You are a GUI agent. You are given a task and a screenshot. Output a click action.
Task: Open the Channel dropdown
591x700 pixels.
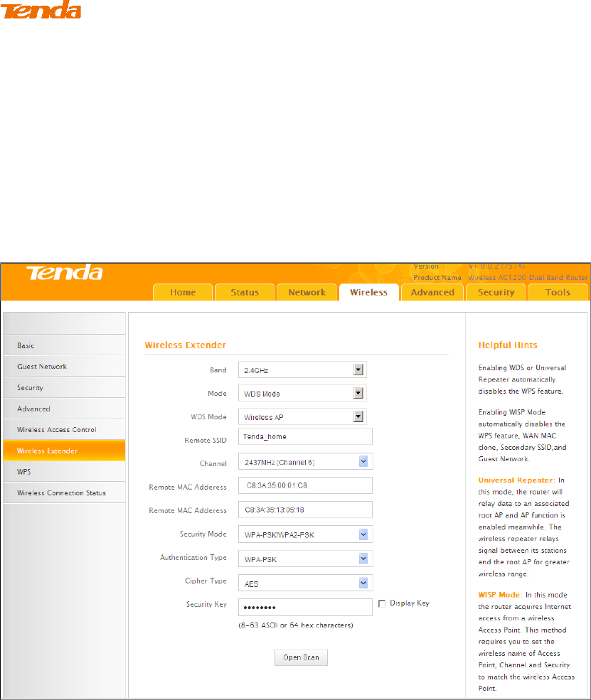(306, 462)
